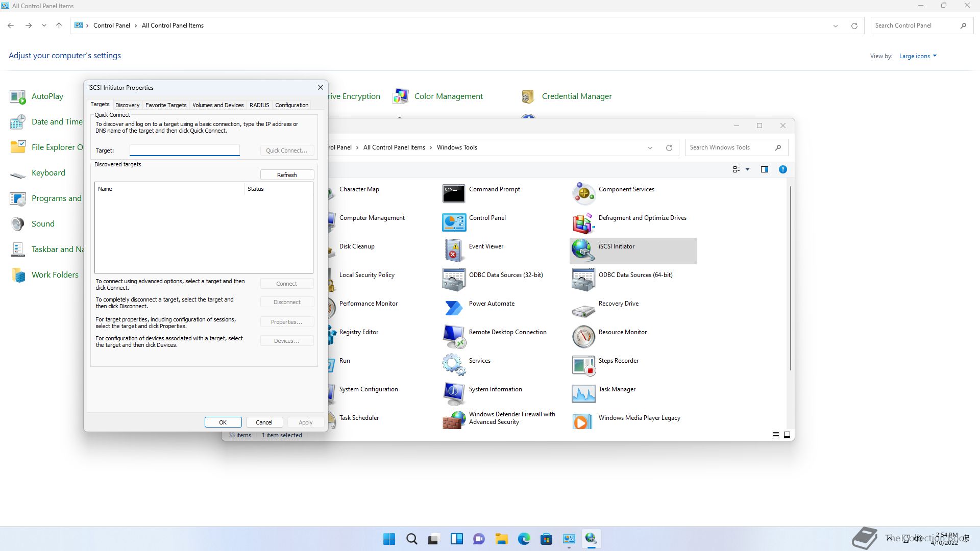Viewport: 980px width, 551px height.
Task: Close the iSCSI Initiator Properties dialog
Action: 321,87
